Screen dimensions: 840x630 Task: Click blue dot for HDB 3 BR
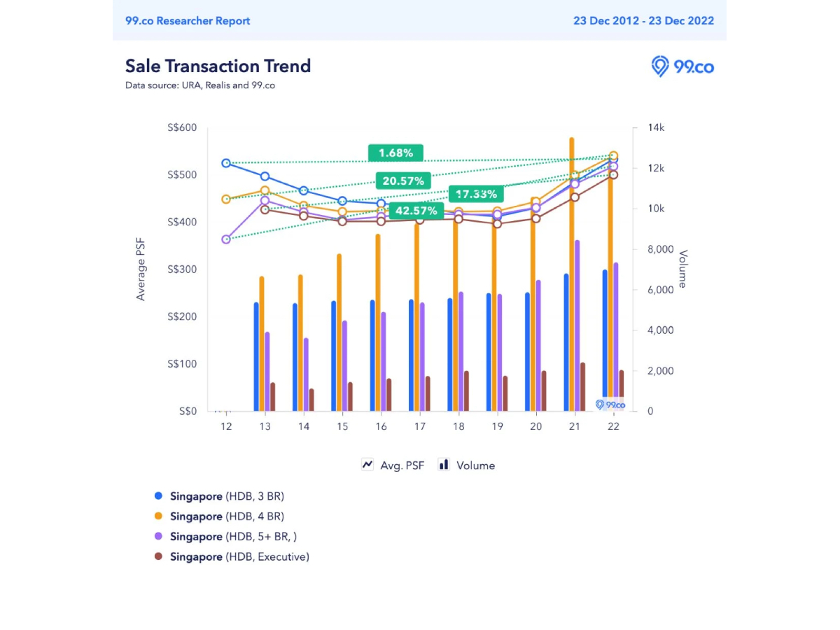158,496
